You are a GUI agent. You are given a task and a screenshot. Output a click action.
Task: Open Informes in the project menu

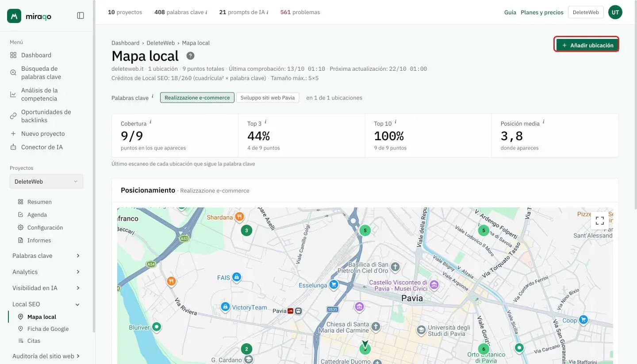(x=39, y=241)
